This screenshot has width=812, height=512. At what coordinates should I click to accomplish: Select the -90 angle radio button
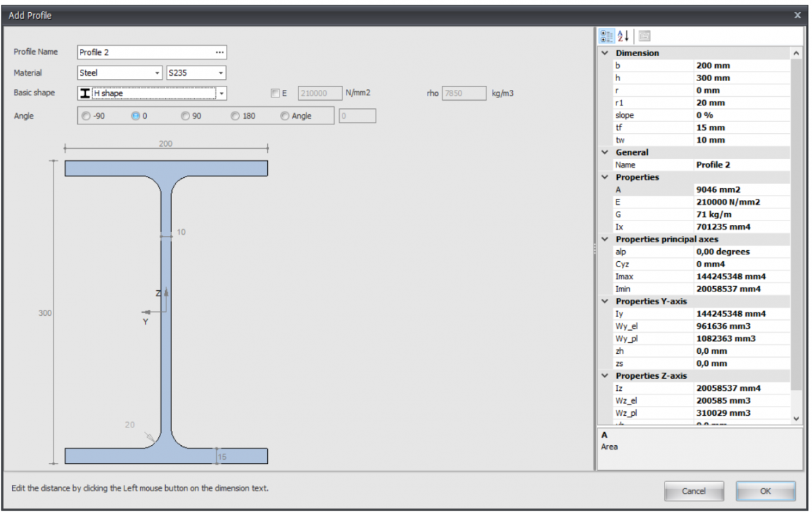click(x=85, y=116)
